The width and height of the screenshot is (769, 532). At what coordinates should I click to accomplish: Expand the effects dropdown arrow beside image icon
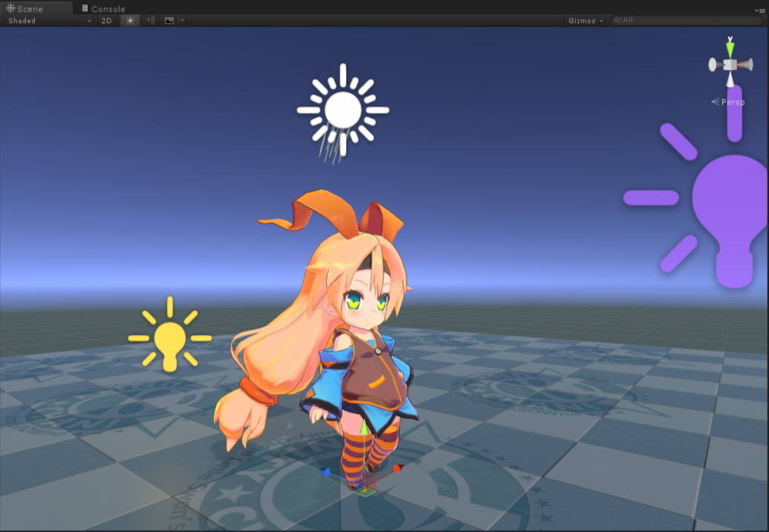coord(182,21)
